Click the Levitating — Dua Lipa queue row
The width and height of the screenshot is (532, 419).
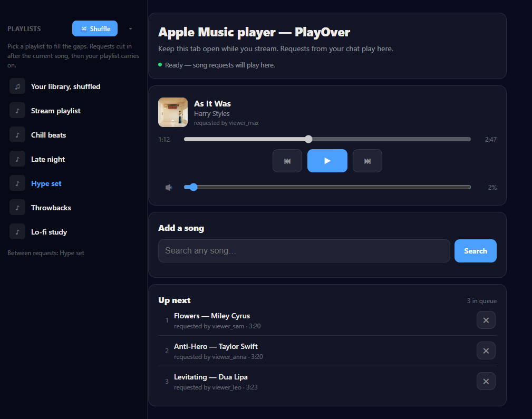[x=327, y=382]
